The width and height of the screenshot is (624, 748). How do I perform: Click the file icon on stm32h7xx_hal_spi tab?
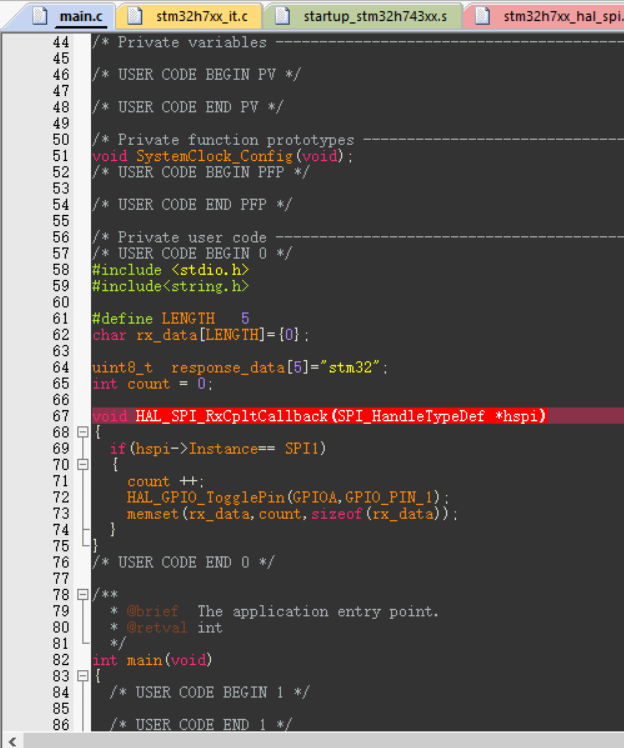(x=482, y=16)
